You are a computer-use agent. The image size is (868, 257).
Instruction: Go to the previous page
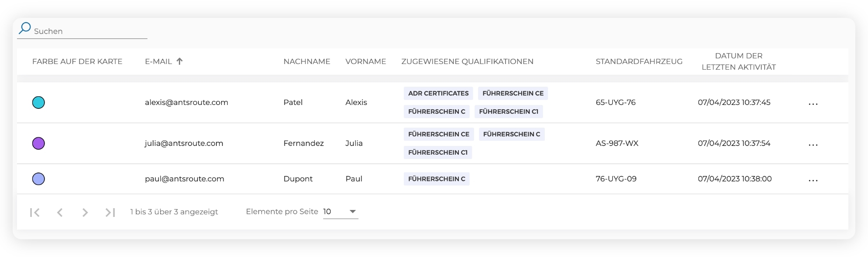[60, 213]
